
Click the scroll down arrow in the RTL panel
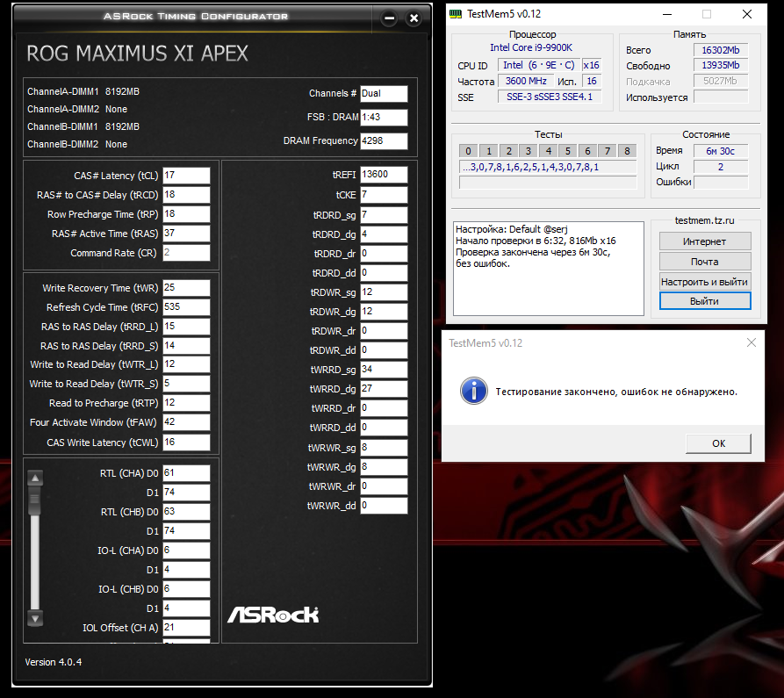[x=35, y=618]
